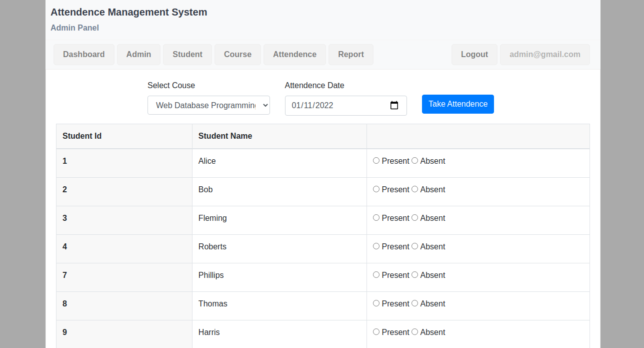Mark Phillips as Present
The height and width of the screenshot is (348, 644).
coord(376,275)
